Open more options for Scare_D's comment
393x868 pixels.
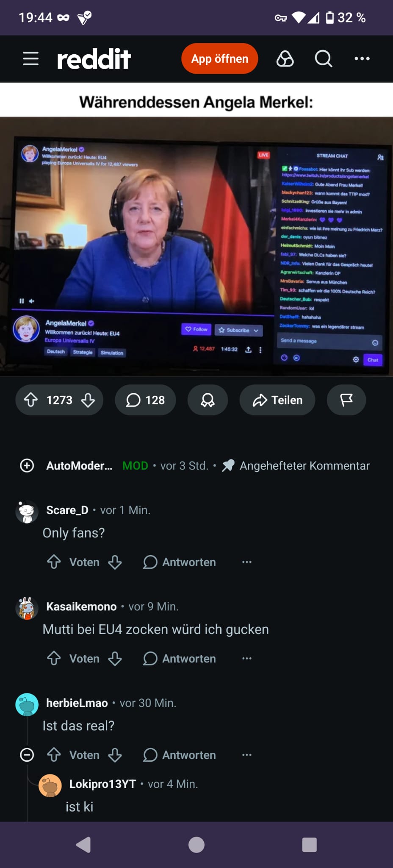247,562
